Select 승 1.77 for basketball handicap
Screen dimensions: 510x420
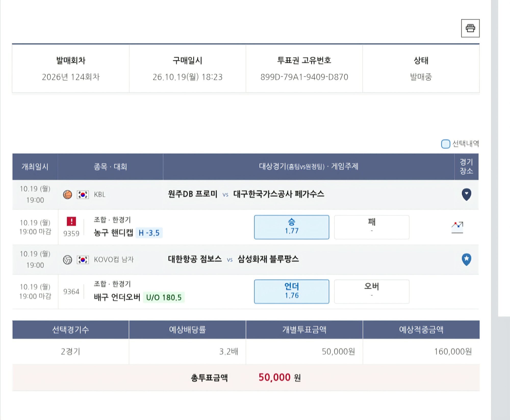coord(291,227)
